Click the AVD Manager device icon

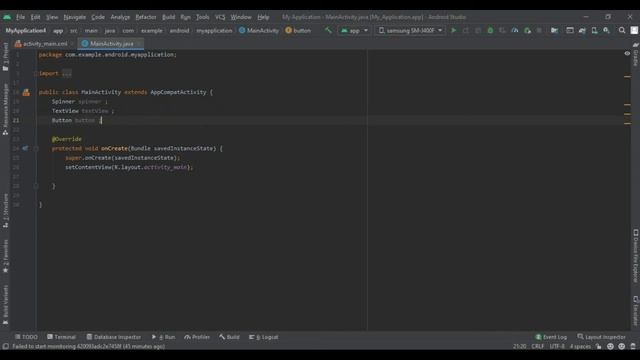pos(594,30)
